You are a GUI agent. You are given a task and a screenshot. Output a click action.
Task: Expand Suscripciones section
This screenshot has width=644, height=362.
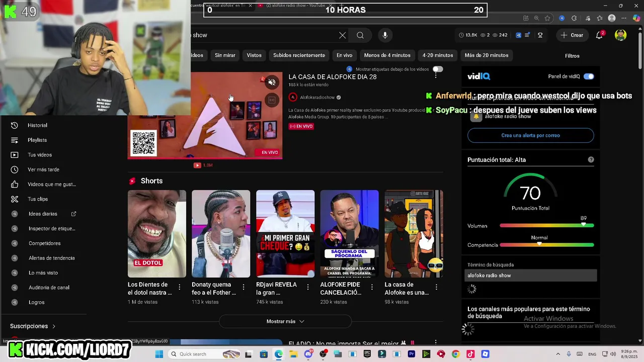[x=33, y=326]
